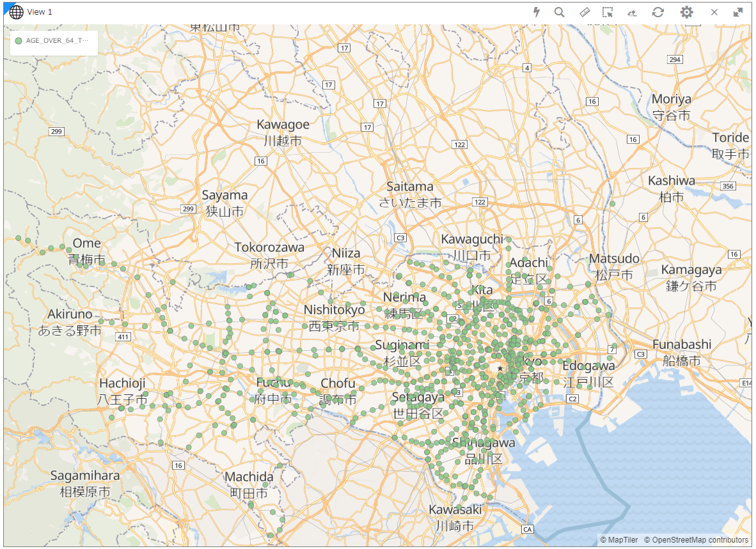Open the search (magnifier) tool
Image resolution: width=756 pixels, height=549 pixels.
[x=560, y=12]
